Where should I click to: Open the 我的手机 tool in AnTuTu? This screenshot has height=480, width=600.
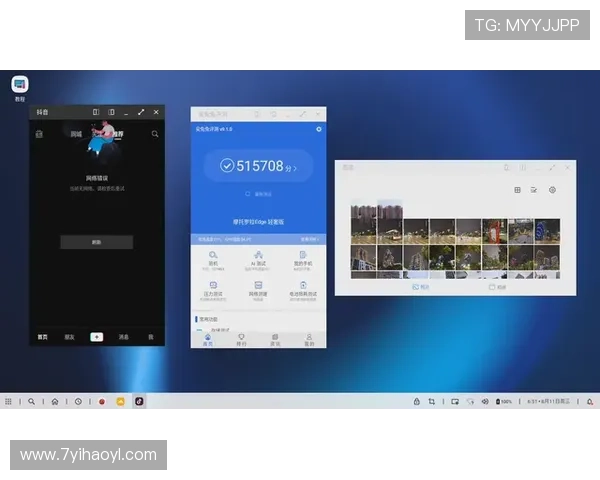(x=303, y=261)
